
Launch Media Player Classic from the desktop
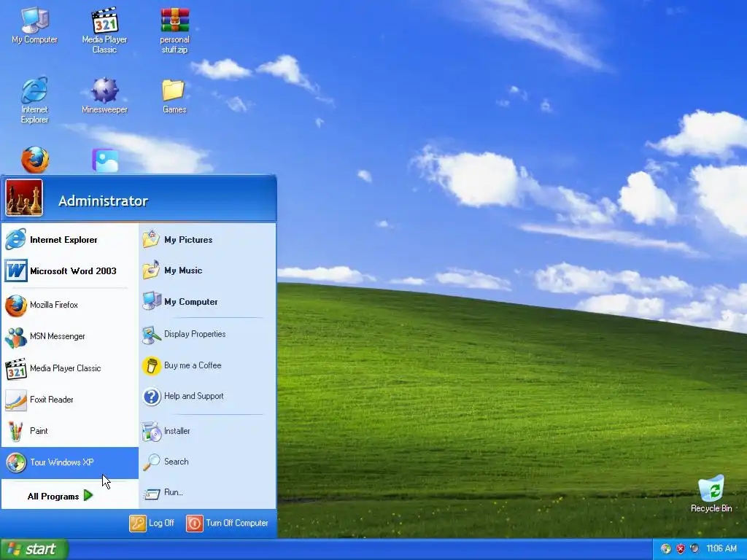(104, 30)
